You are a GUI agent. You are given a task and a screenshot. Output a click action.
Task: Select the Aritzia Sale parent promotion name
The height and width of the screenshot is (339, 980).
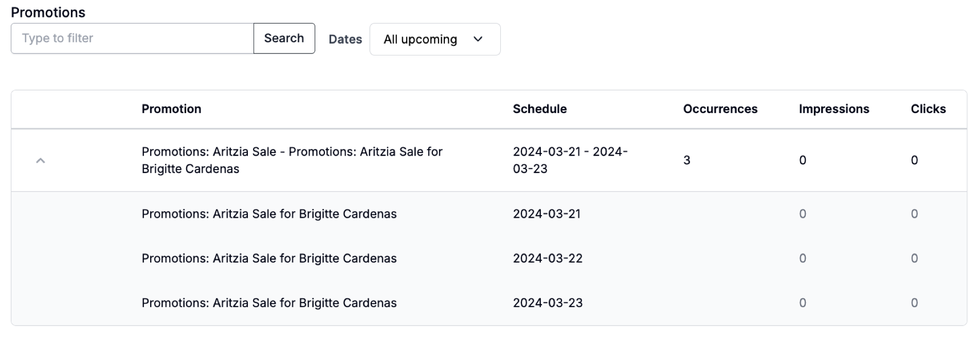click(292, 160)
